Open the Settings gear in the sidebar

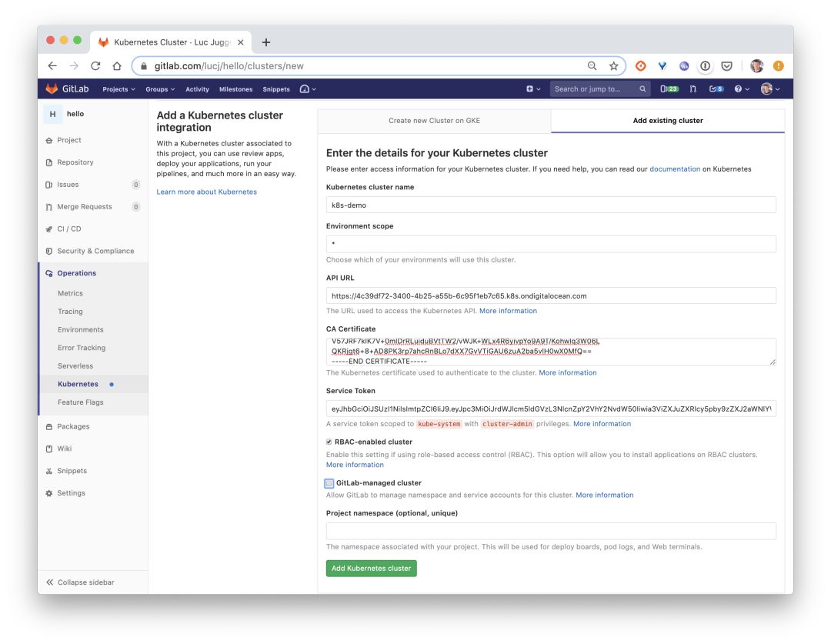click(70, 493)
